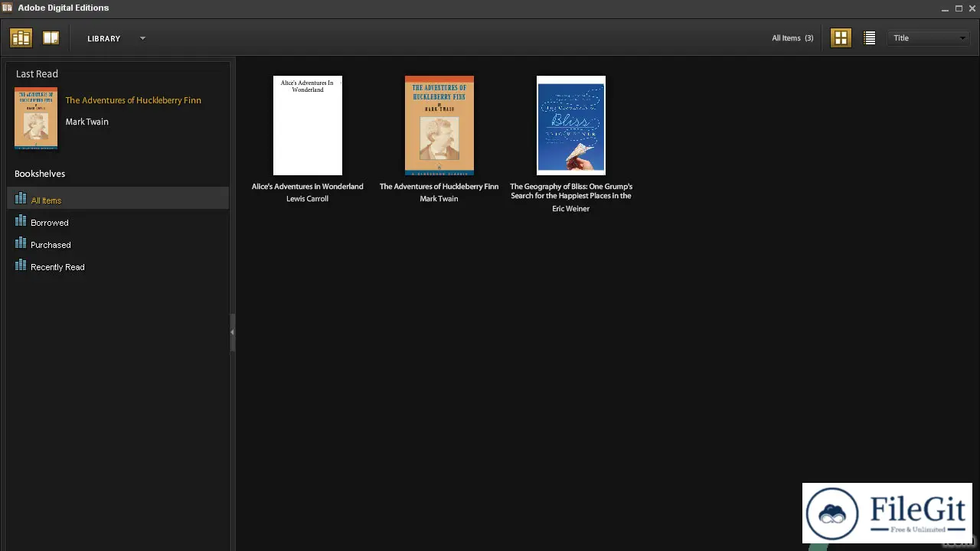Viewport: 980px width, 551px height.
Task: Click Huckleberry Finn title under grid cover
Action: coord(439,187)
